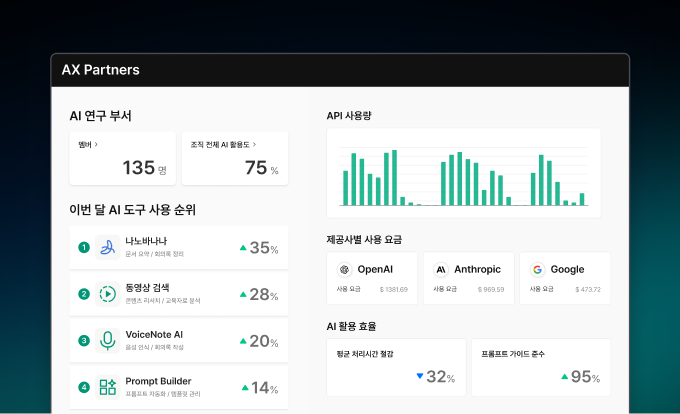Screen dimensions: 680x414
Task: Click the rank 3 badge beside VoiceNote AI
Action: [x=84, y=341]
